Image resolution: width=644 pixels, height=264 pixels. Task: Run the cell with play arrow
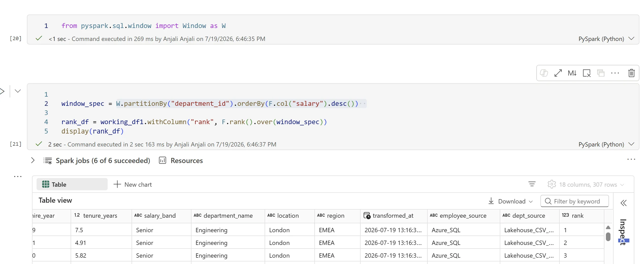[2, 91]
